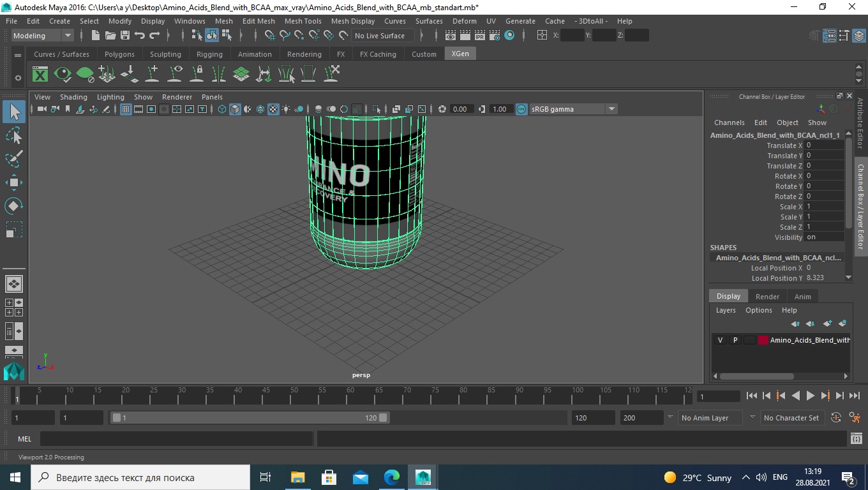The width and height of the screenshot is (868, 490).
Task: Open the sRGB gamma dropdown
Action: (573, 109)
